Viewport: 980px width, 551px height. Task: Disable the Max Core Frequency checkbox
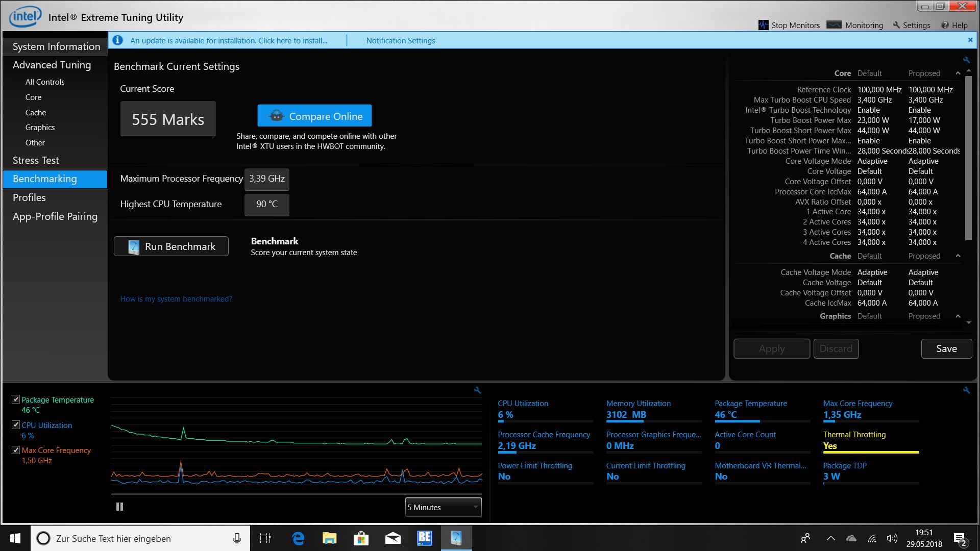pos(16,450)
